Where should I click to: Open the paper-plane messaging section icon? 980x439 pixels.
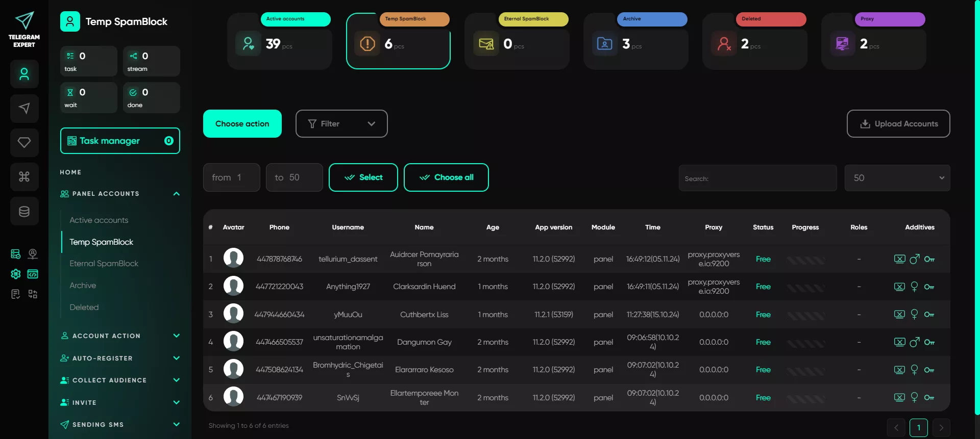click(24, 108)
